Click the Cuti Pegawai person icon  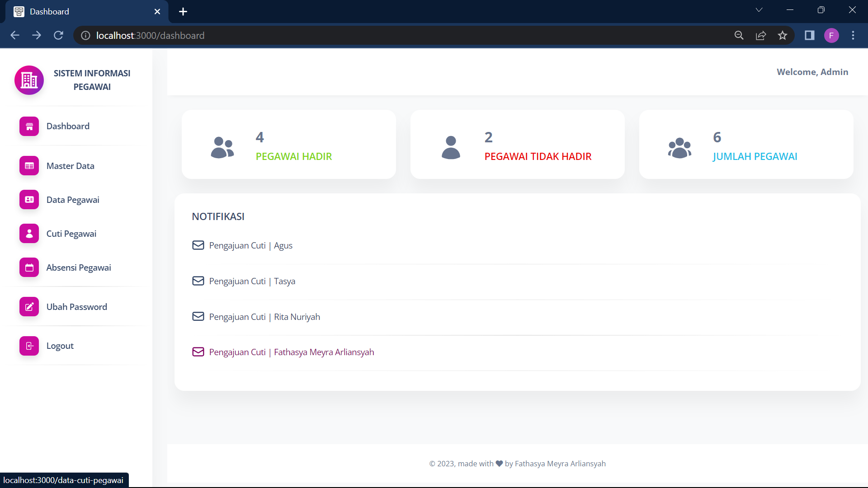tap(29, 234)
